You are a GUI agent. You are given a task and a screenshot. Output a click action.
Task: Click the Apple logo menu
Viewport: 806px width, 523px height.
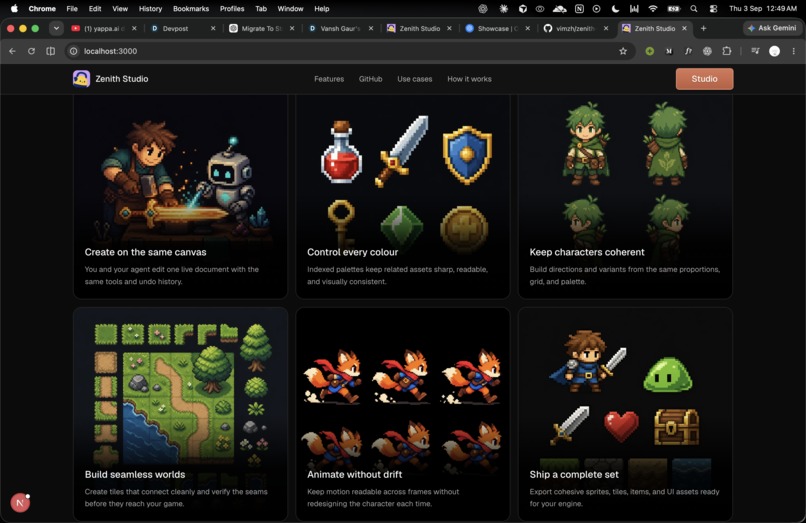point(14,8)
